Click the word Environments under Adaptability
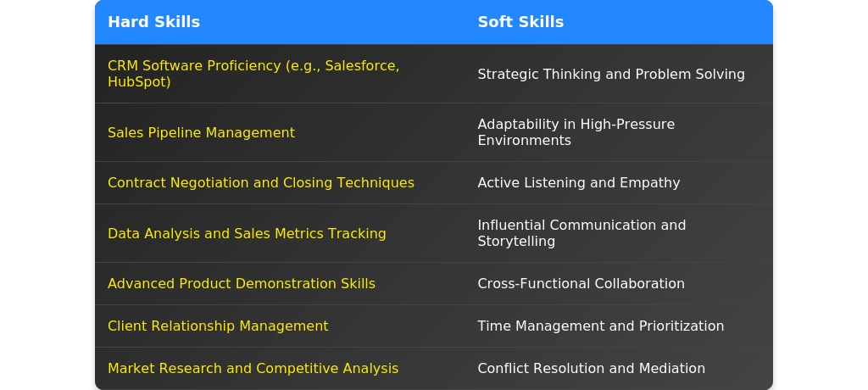 click(x=524, y=141)
